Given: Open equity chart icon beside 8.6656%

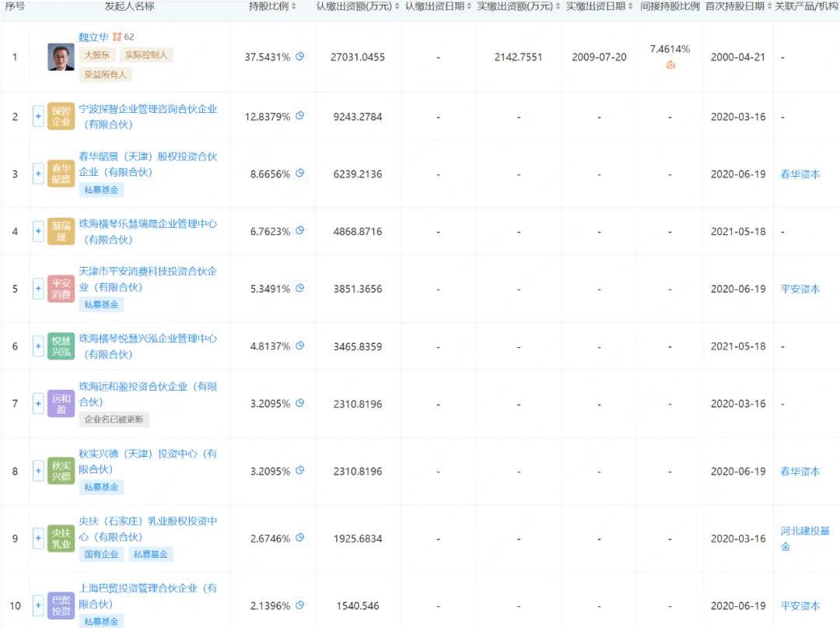Looking at the screenshot, I should pos(300,174).
